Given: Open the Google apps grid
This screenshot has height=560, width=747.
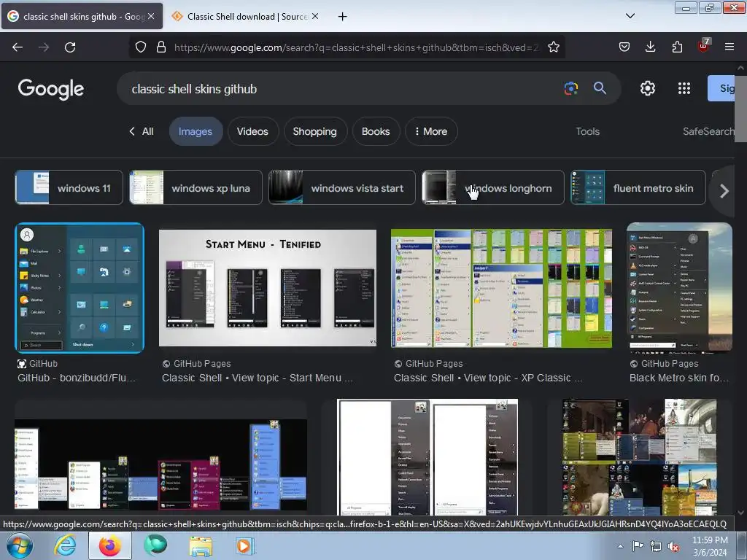Looking at the screenshot, I should (x=684, y=88).
